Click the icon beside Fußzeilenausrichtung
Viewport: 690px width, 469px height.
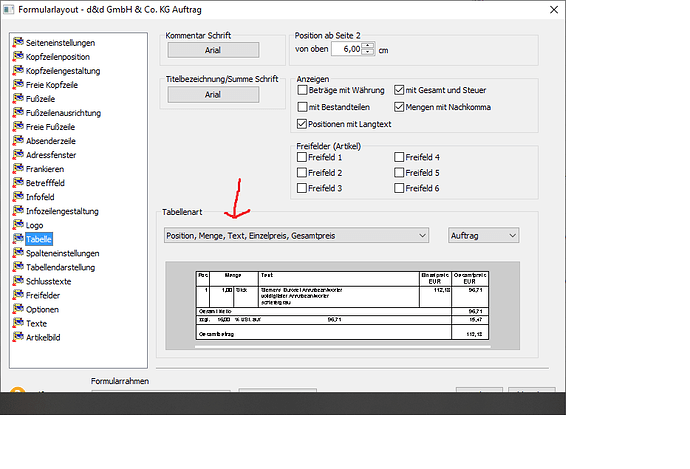pyautogui.click(x=18, y=113)
